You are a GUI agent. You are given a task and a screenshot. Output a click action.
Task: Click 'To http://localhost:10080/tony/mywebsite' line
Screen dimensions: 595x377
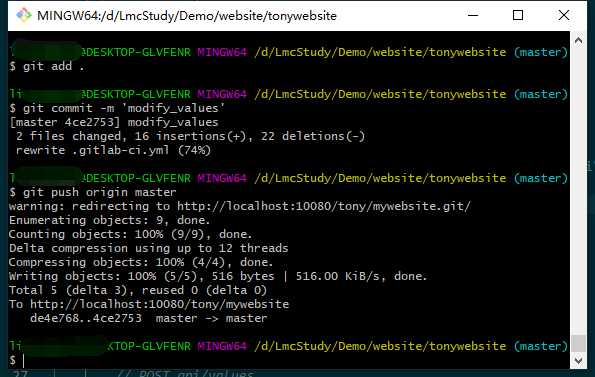149,305
